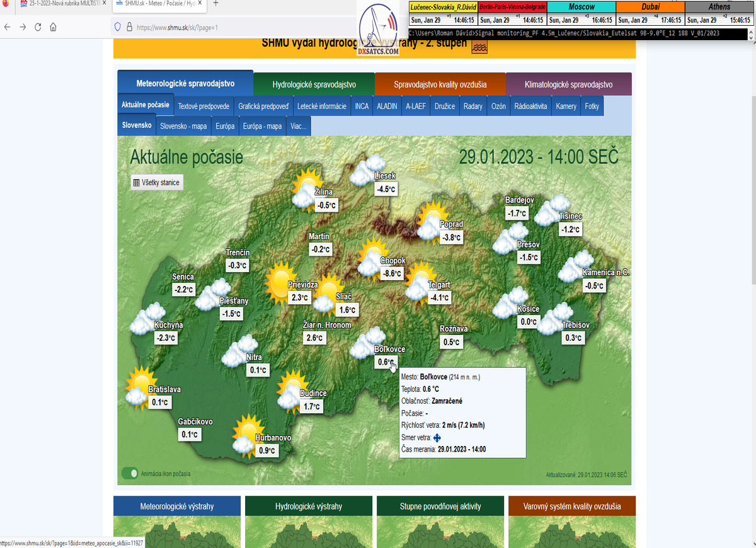Image resolution: width=756 pixels, height=548 pixels.
Task: Open the Klimatologické spravodajstvo tab
Action: (x=568, y=84)
